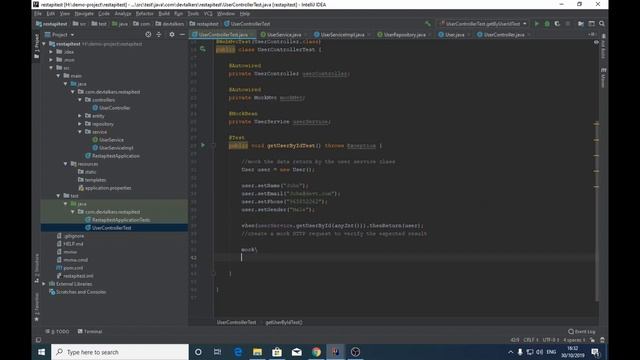Screen dimensions: 640x360
Task: Open the Build menu
Action: (164, 13)
